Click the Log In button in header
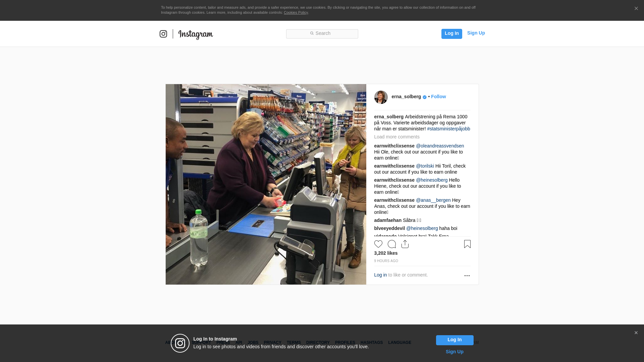 pyautogui.click(x=452, y=34)
